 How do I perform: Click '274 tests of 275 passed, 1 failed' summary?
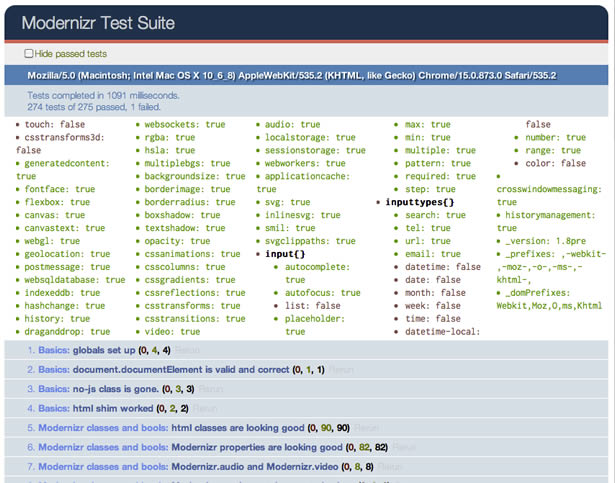[x=94, y=107]
